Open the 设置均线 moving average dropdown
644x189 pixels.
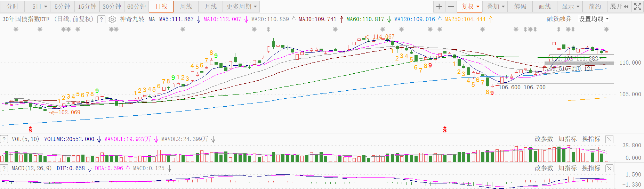[594, 19]
